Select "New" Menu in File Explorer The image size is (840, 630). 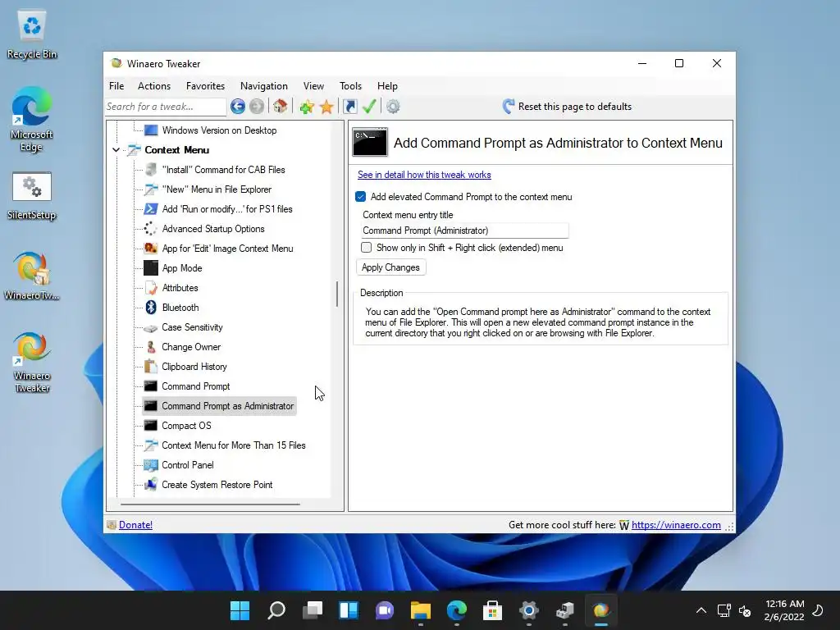pyautogui.click(x=217, y=189)
